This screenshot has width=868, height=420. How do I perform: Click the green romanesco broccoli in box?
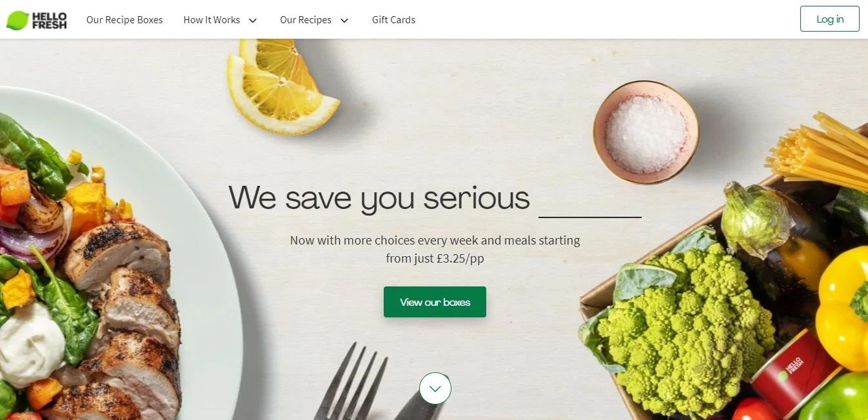(x=684, y=326)
